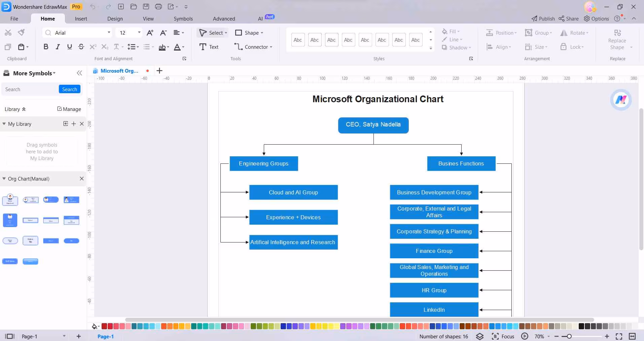Save the document with the disk icon
The height and width of the screenshot is (341, 644).
coord(146,7)
